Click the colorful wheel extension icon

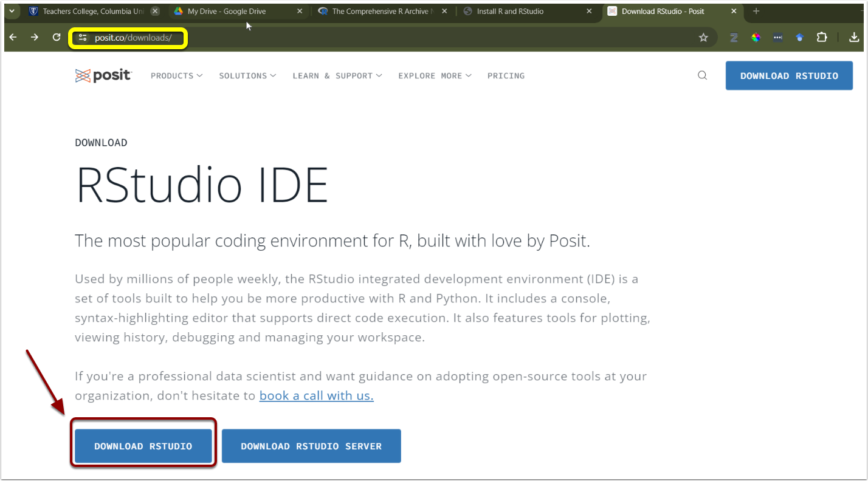(756, 38)
